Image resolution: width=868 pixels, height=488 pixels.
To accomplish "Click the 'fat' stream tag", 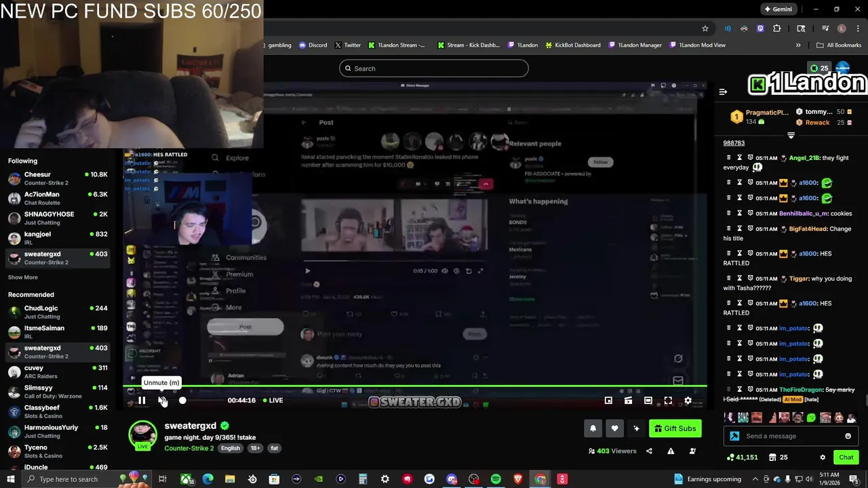I will [274, 448].
